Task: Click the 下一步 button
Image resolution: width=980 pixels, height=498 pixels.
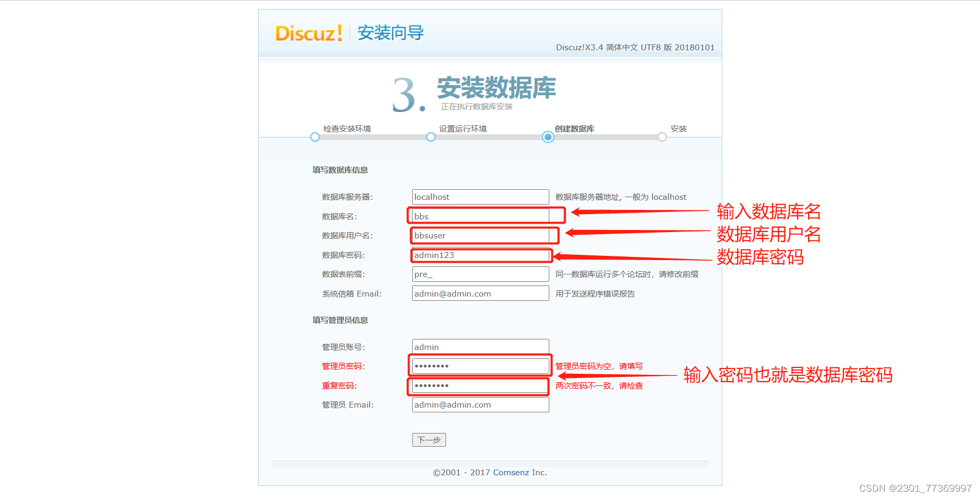Action: click(429, 440)
